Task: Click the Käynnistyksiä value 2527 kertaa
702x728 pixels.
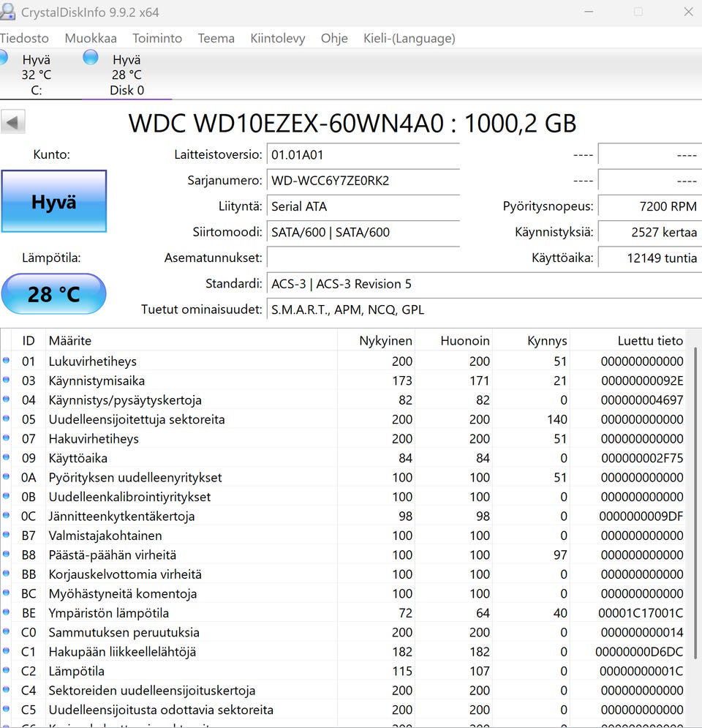Action: coord(649,232)
